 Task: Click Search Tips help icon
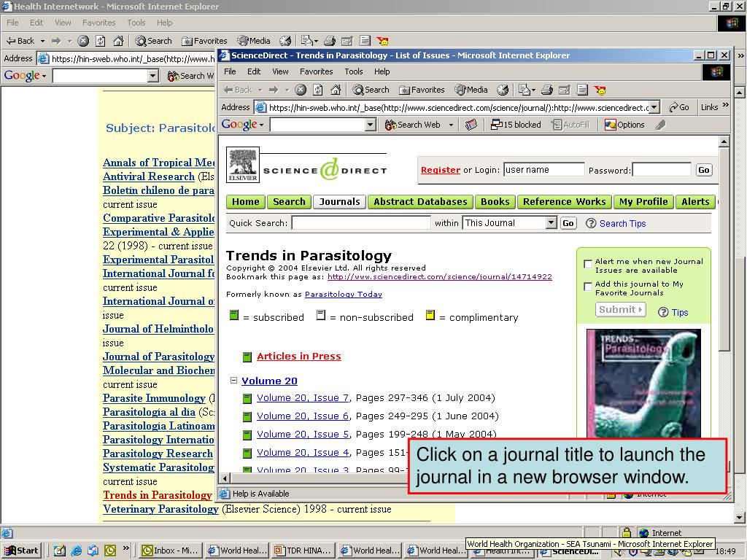coord(591,223)
